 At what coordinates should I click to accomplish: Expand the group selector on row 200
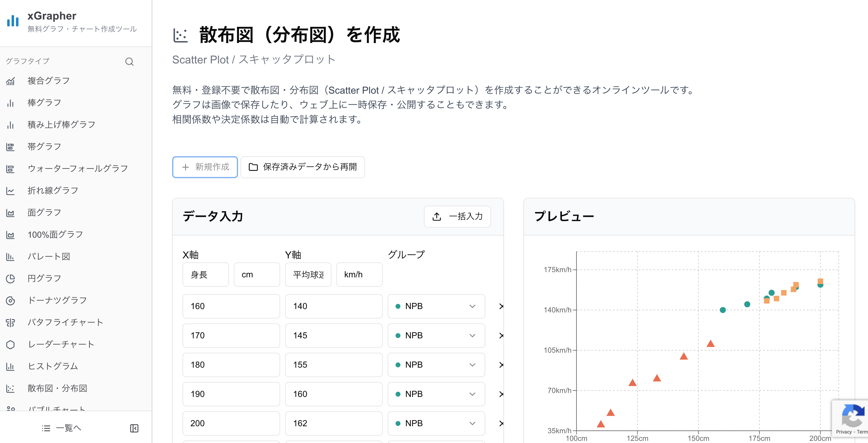coord(472,423)
